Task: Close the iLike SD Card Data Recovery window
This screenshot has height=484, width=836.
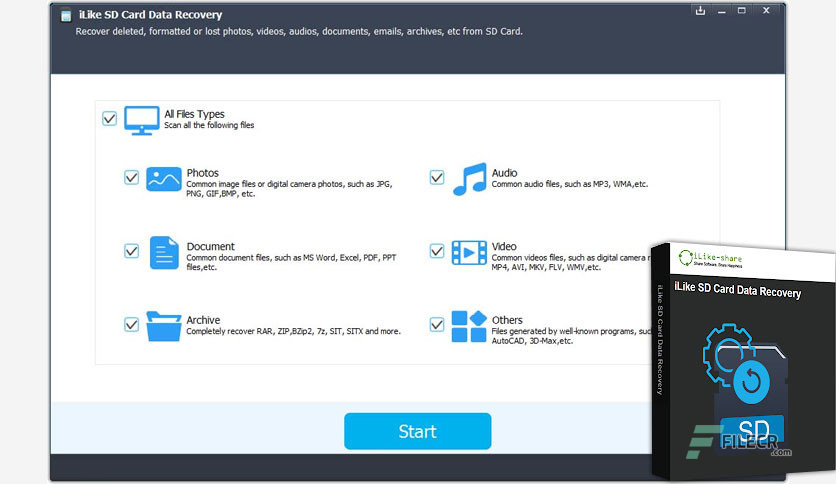Action: pos(766,11)
